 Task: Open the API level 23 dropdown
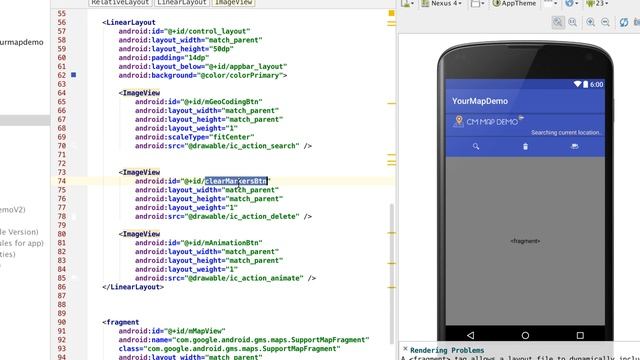coord(597,3)
